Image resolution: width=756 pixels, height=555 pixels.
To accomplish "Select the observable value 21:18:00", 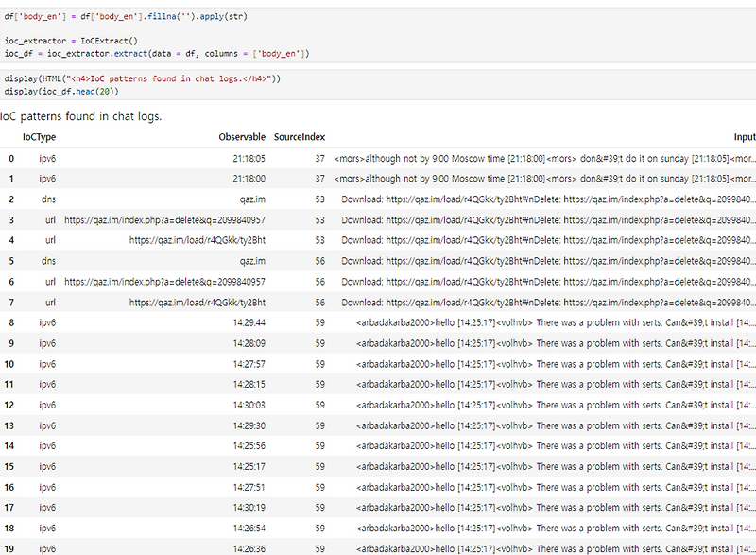I will click(x=249, y=179).
